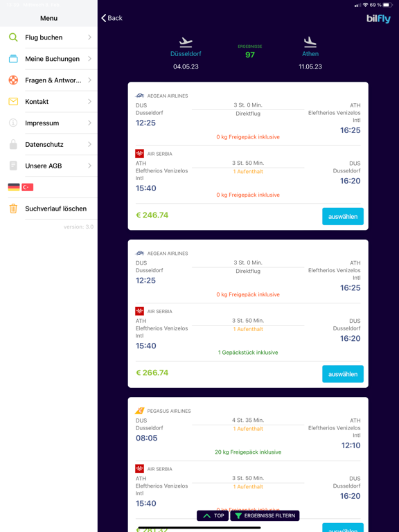Click the lifebuoy icon for Fragen & Antworten
This screenshot has width=399, height=532.
tap(13, 80)
